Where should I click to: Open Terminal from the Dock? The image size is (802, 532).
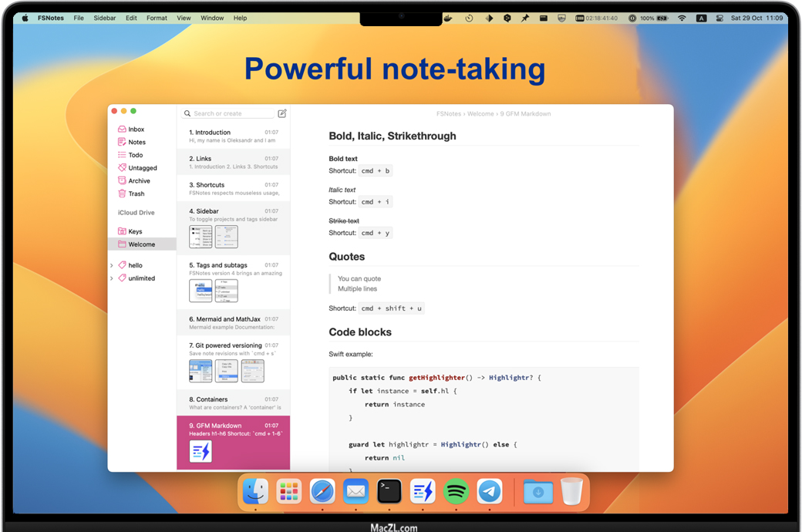pos(389,491)
